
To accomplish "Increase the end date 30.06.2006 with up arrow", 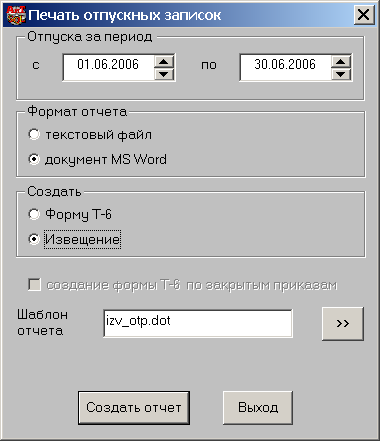I will [341, 62].
